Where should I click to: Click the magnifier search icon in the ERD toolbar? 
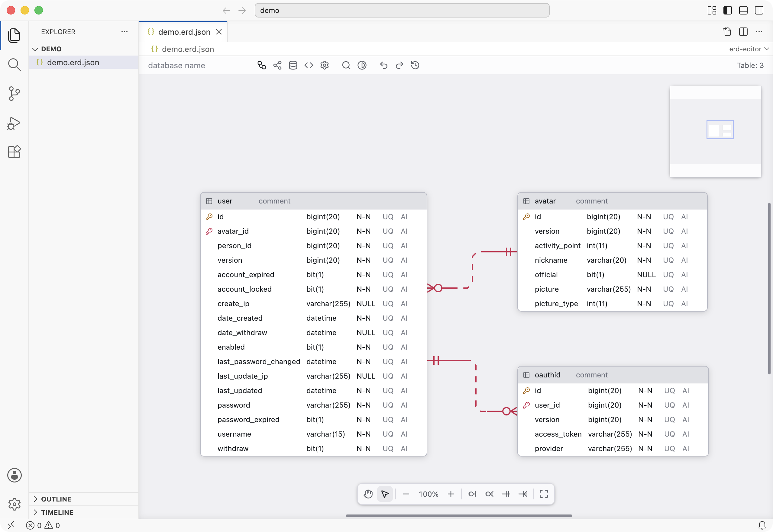[x=346, y=65]
